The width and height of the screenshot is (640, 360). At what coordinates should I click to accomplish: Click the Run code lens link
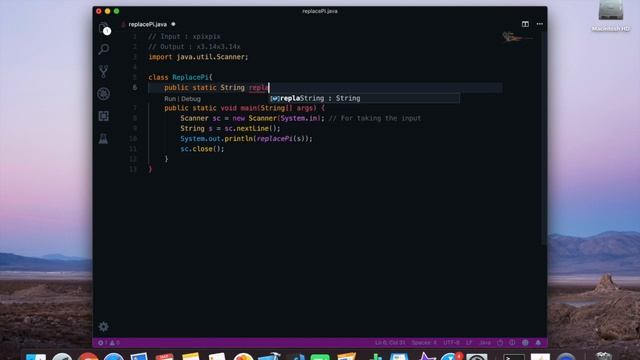170,99
